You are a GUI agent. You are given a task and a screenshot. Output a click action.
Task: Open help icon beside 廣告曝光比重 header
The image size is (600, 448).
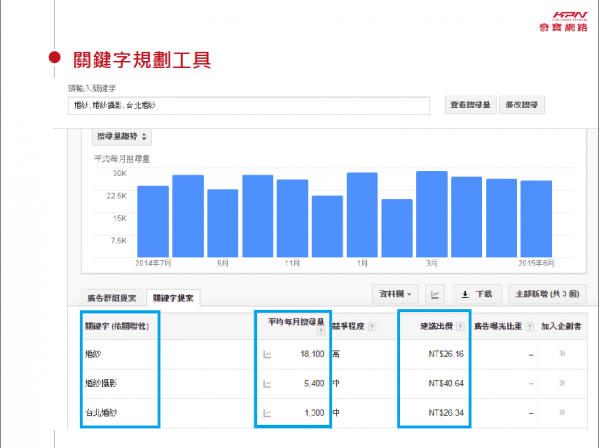pyautogui.click(x=530, y=326)
